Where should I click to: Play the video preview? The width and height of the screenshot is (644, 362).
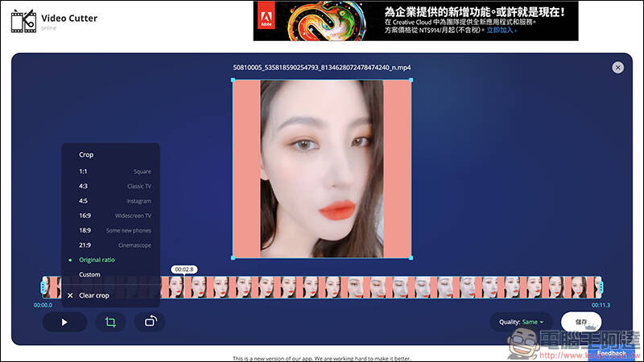tap(64, 323)
